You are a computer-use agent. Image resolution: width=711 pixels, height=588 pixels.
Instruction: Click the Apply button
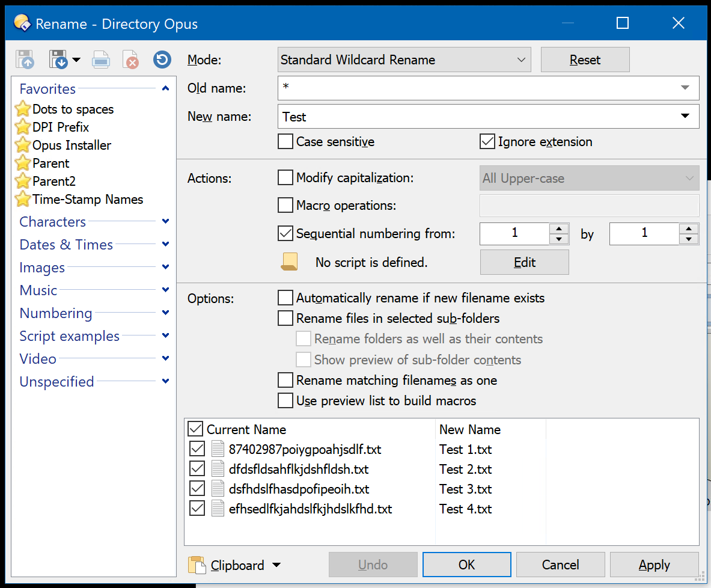point(654,565)
